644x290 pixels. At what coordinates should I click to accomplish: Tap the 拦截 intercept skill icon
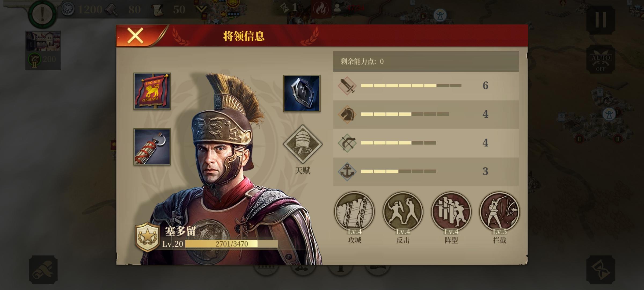pos(499,212)
